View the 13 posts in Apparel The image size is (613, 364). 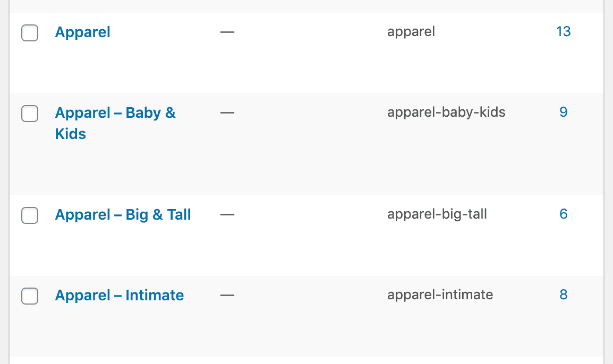tap(564, 31)
